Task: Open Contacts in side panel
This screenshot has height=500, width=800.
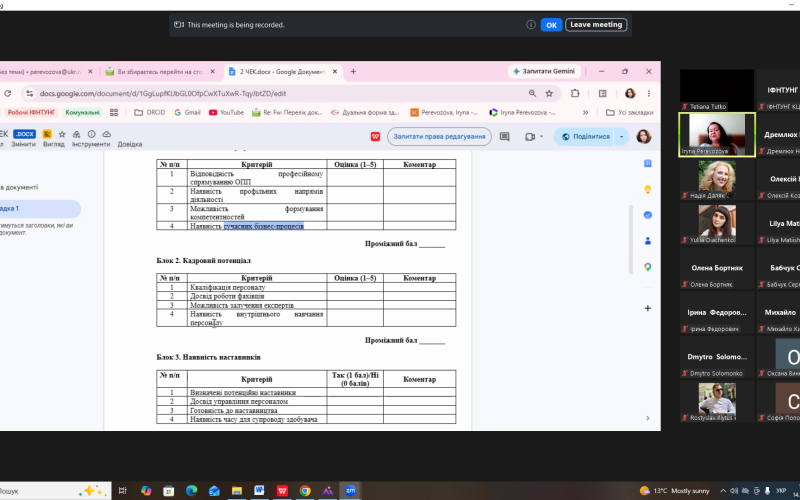Action: (x=647, y=241)
